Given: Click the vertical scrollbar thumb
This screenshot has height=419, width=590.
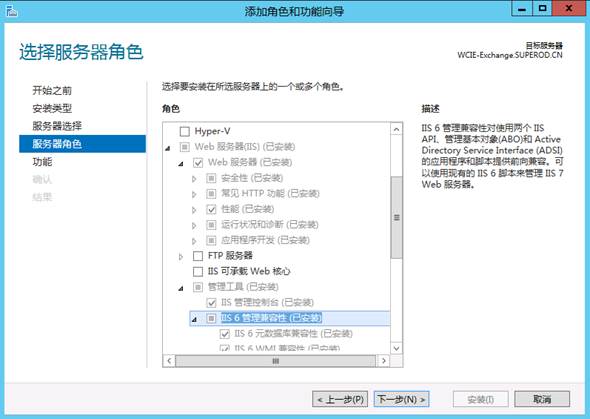Looking at the screenshot, I should click(x=396, y=217).
